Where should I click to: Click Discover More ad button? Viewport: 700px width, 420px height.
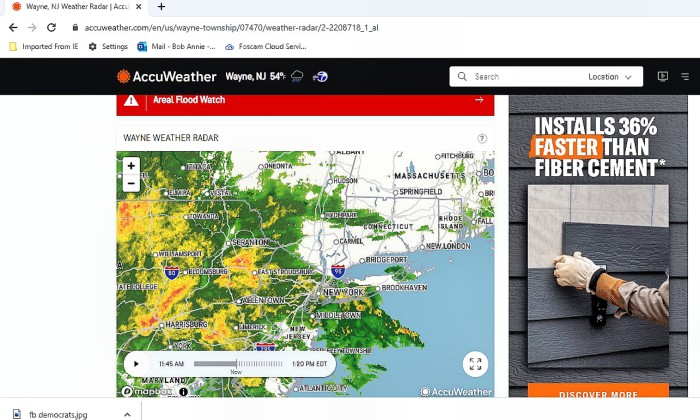tap(598, 391)
